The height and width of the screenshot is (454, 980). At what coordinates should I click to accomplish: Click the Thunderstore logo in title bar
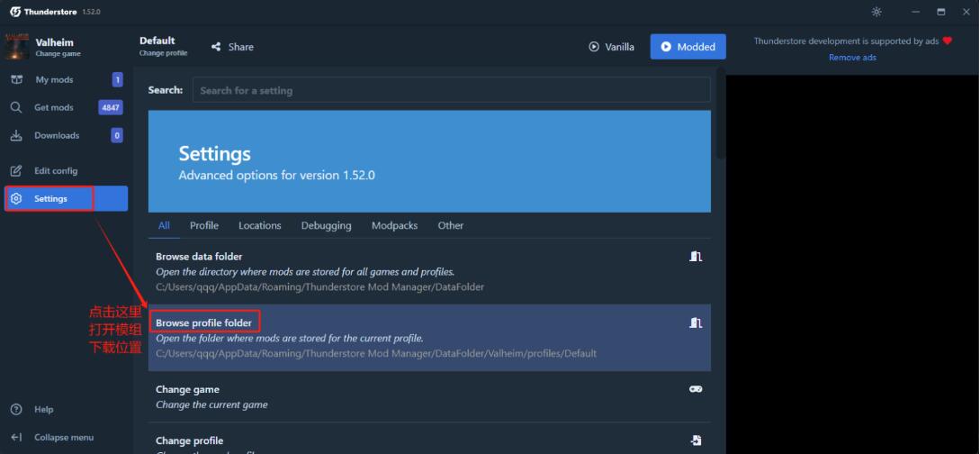click(15, 12)
